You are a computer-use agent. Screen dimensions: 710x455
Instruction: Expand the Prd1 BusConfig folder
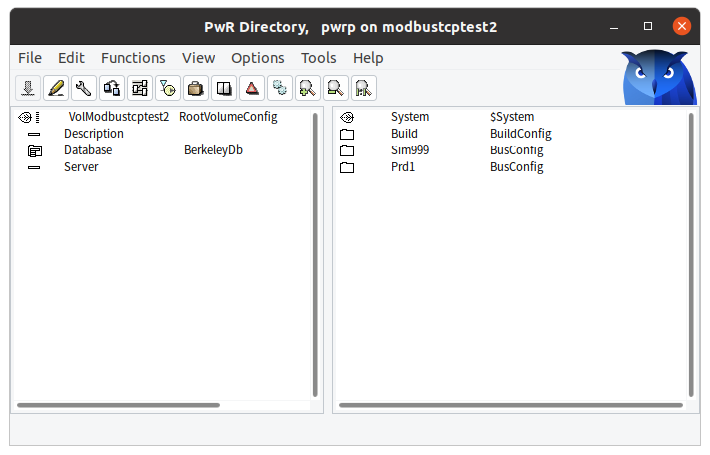point(347,168)
